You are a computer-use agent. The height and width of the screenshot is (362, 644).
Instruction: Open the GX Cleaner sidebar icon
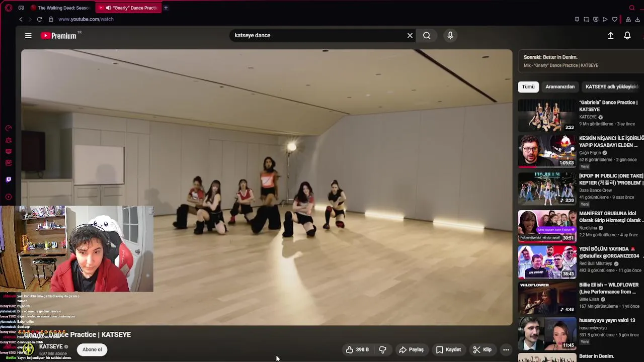[x=9, y=140]
